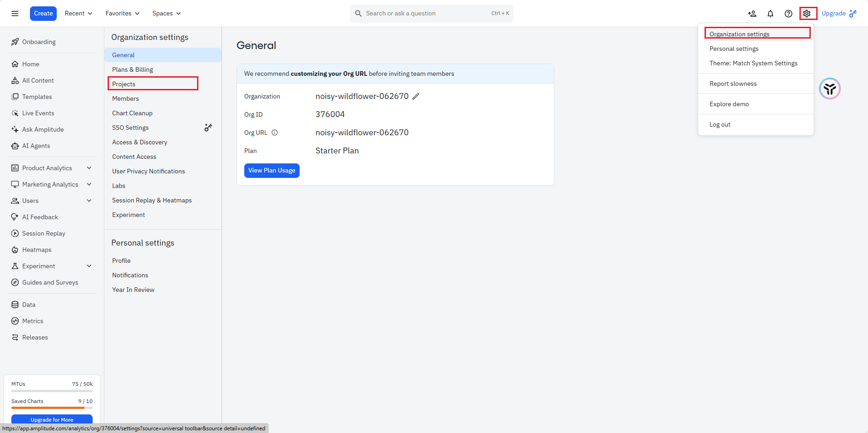Screen dimensions: 868x433
Task: Expand the Spaces dropdown
Action: click(167, 14)
